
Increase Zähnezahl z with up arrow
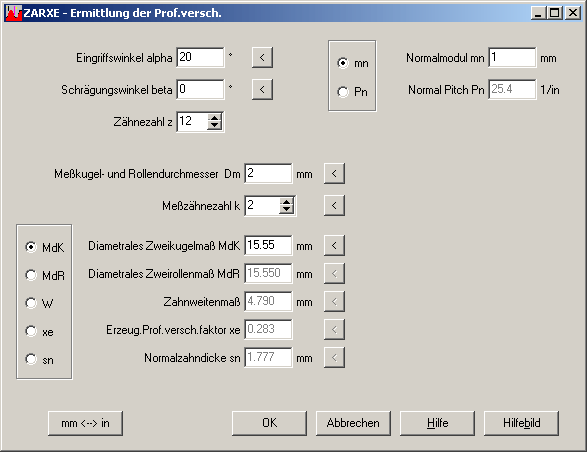tap(215, 118)
